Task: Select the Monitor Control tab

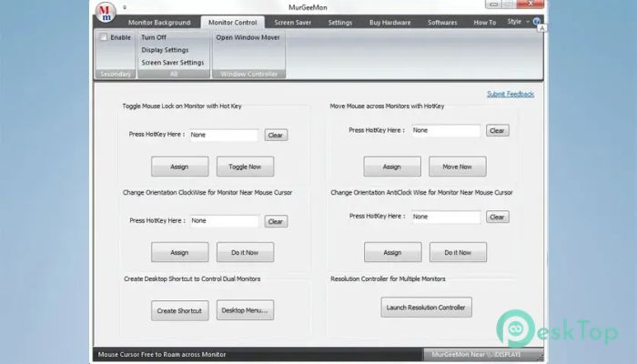Action: click(x=232, y=23)
